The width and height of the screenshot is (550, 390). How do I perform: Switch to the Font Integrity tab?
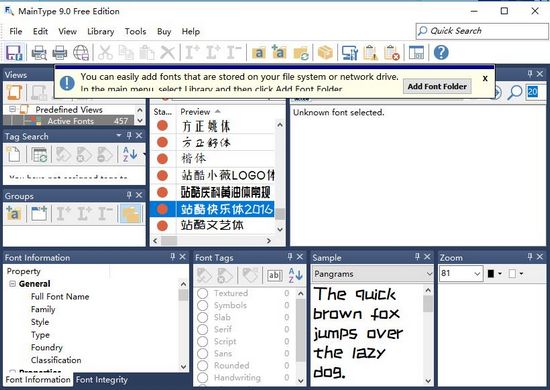[x=102, y=380]
